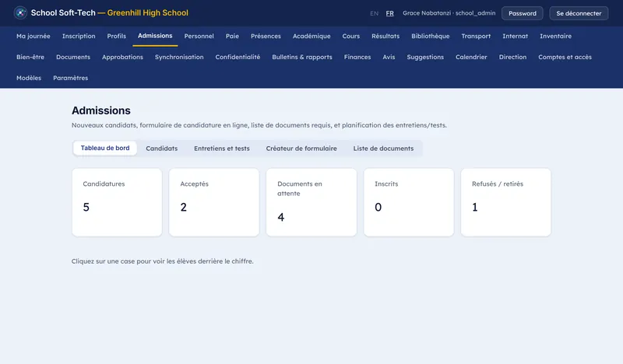The height and width of the screenshot is (364, 623).
Task: Click the Refusés / retirés card
Action: (505, 202)
